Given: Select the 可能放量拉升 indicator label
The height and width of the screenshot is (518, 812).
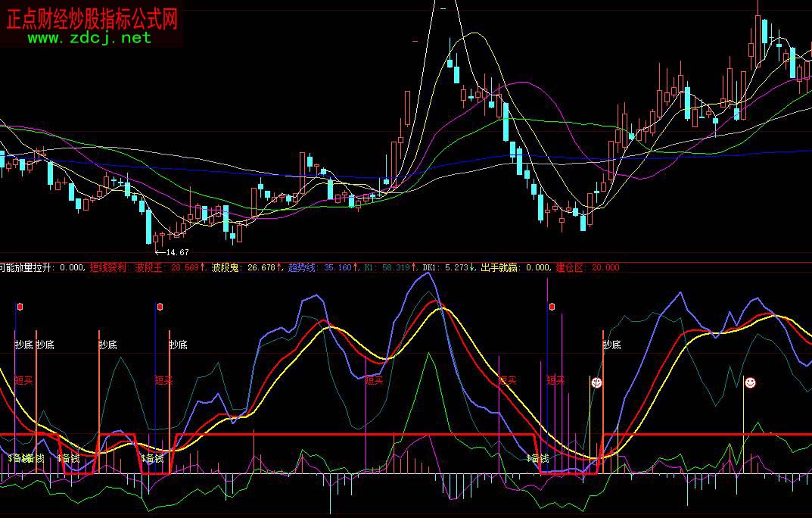Looking at the screenshot, I should point(27,267).
